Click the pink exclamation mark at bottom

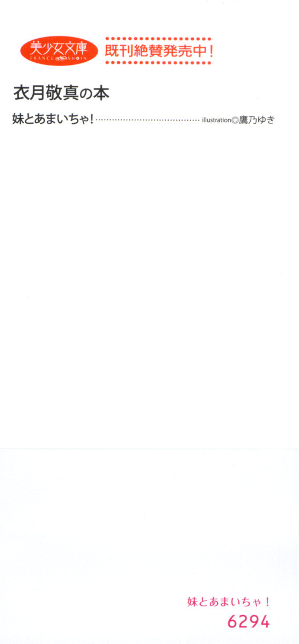266,602
